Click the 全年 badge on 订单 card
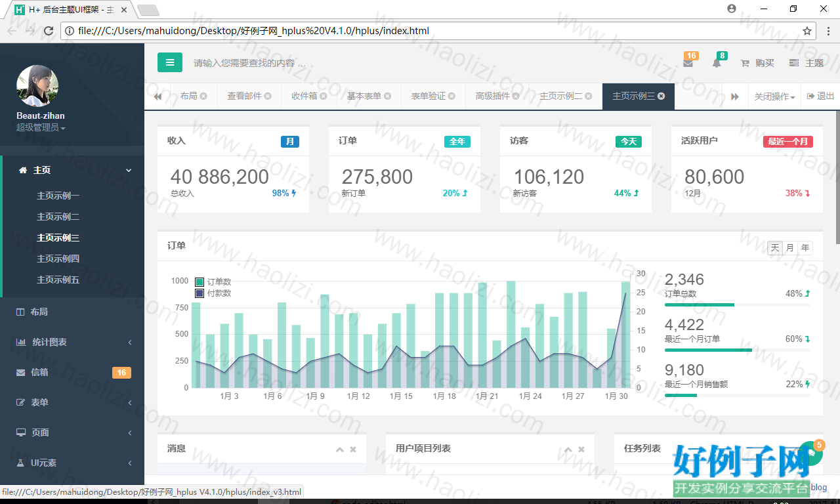Viewport: 840px width, 504px height. point(457,141)
